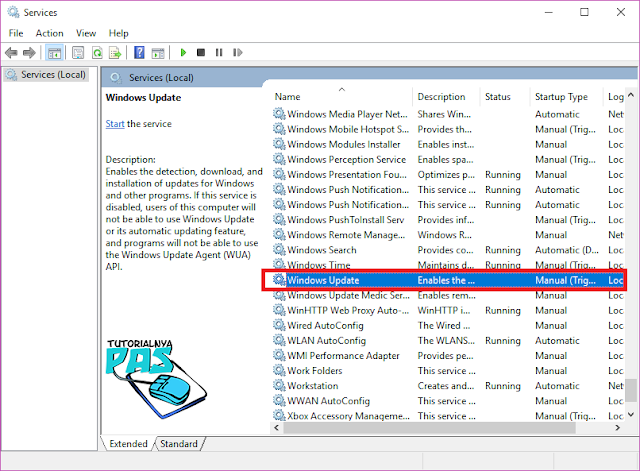Click the horizontal scrollbar left arrow
Image resolution: width=640 pixels, height=471 pixels.
[277, 428]
